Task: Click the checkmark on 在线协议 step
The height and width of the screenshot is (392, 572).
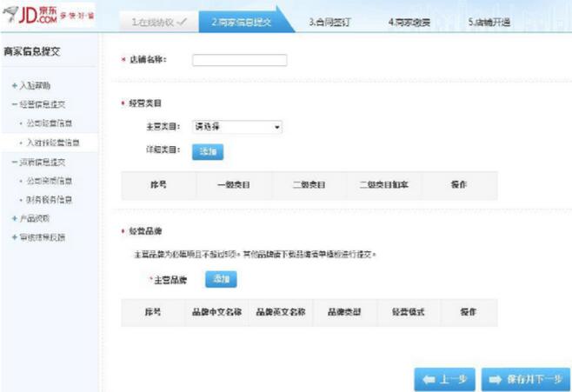Action: [181, 21]
